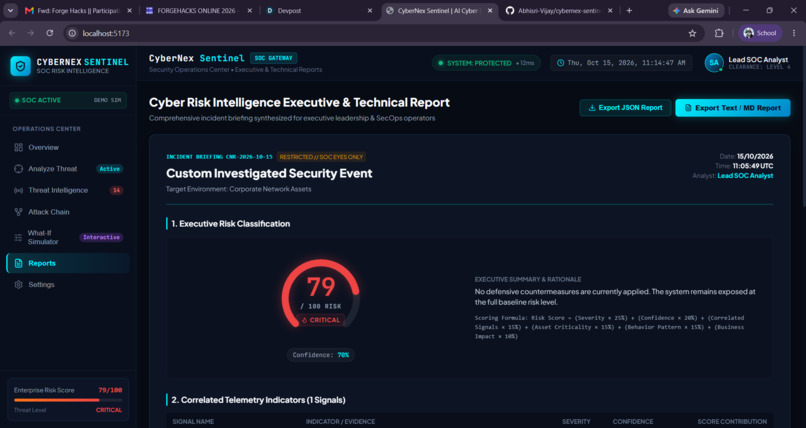
Task: Click the Confidence: 70% pill
Action: (x=321, y=355)
